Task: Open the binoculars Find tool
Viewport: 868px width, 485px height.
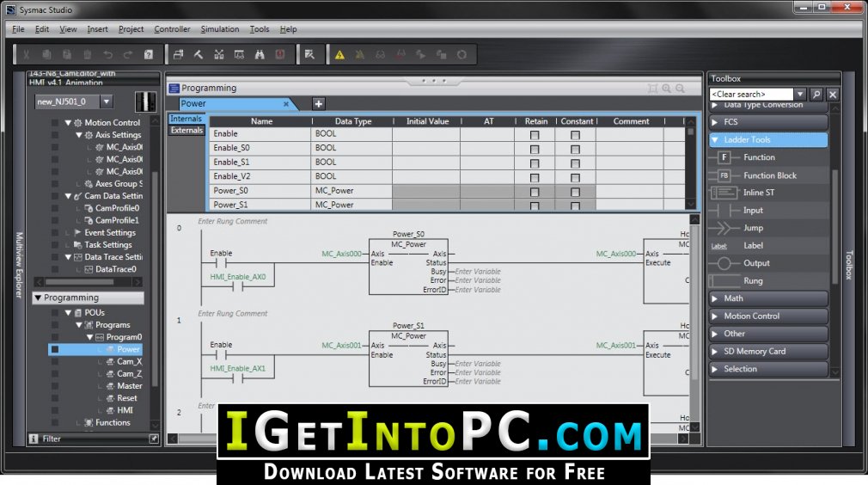Action: click(x=260, y=54)
